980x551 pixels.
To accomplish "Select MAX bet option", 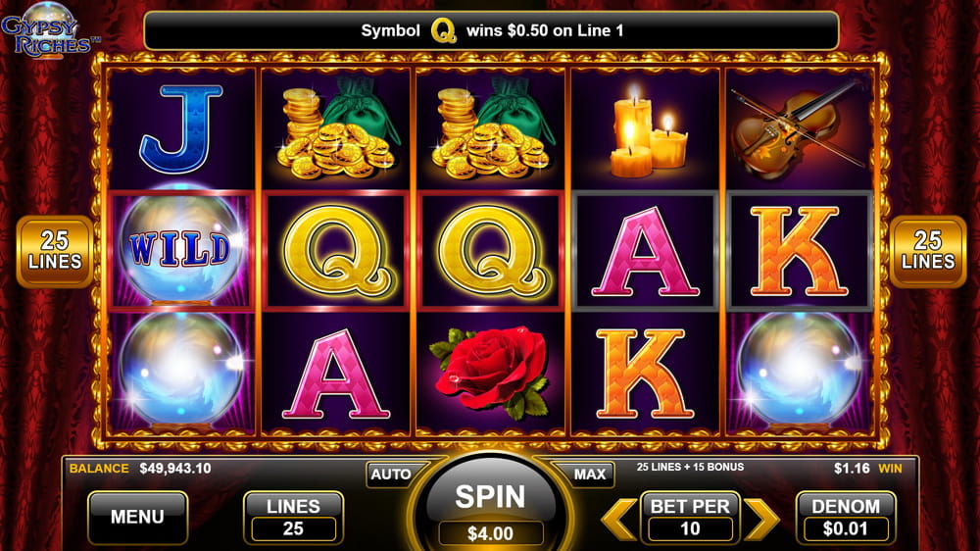I will pyautogui.click(x=589, y=475).
